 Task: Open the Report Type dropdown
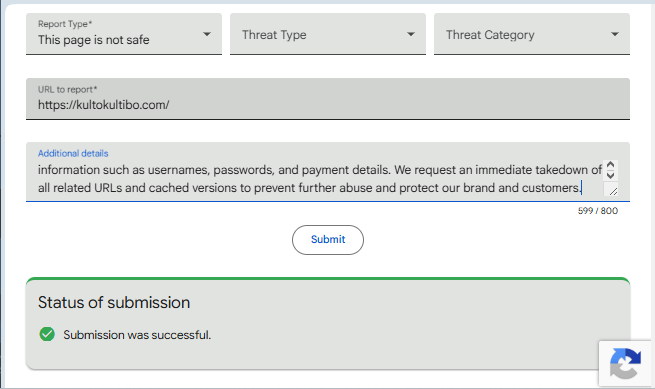coord(124,34)
